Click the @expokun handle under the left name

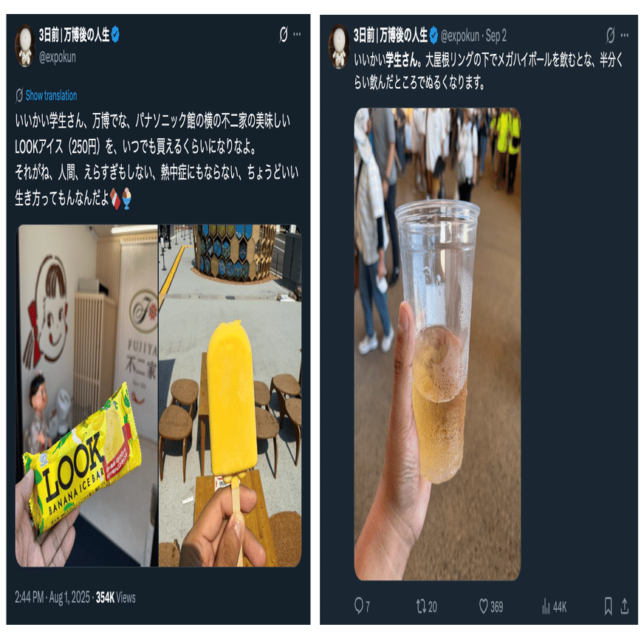click(x=58, y=57)
